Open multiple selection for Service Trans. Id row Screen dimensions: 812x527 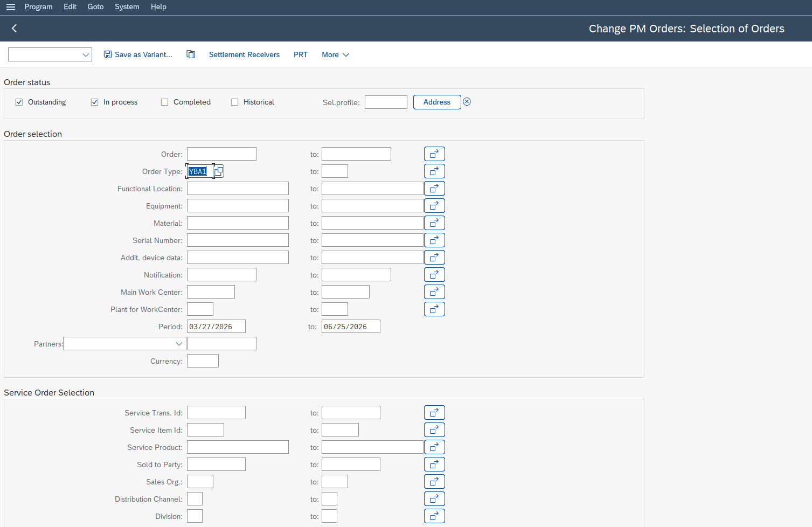[434, 413]
